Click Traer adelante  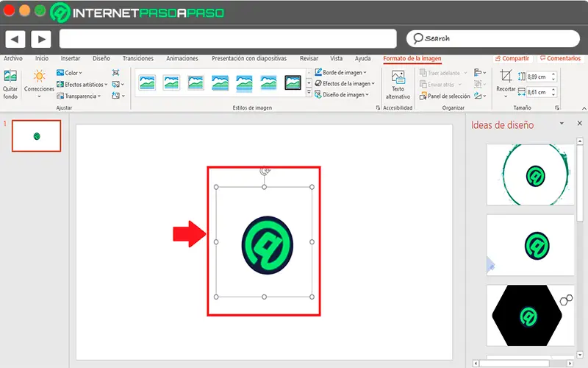pyautogui.click(x=443, y=73)
